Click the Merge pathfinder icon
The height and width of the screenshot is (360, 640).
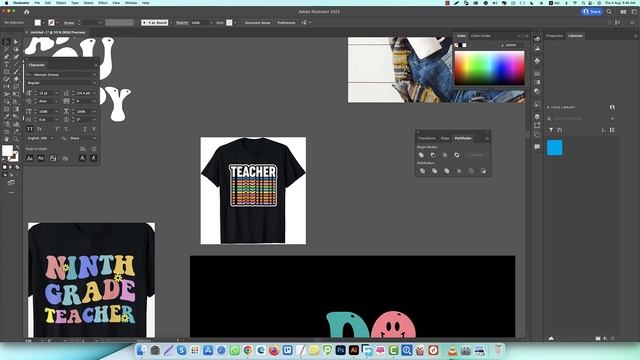coord(447,171)
